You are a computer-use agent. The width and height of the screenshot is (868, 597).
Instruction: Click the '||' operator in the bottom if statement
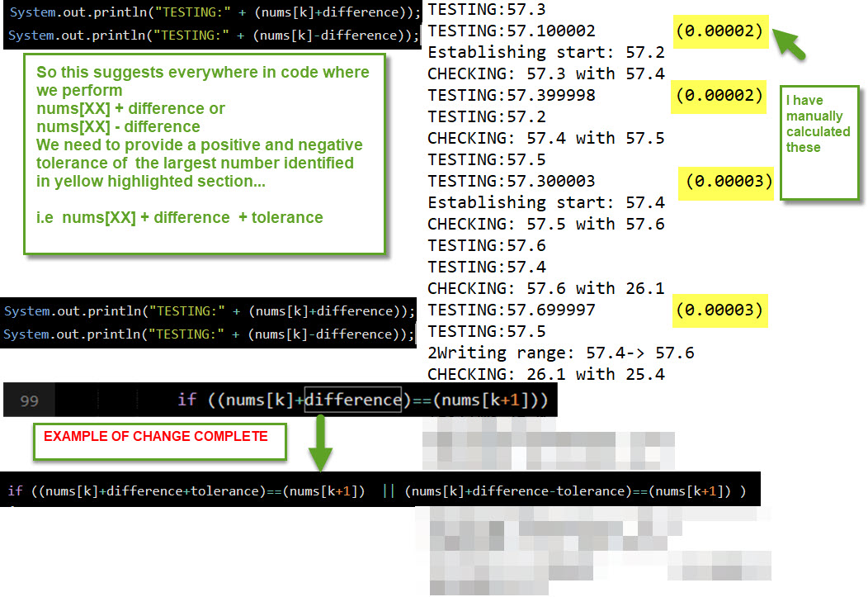click(389, 491)
